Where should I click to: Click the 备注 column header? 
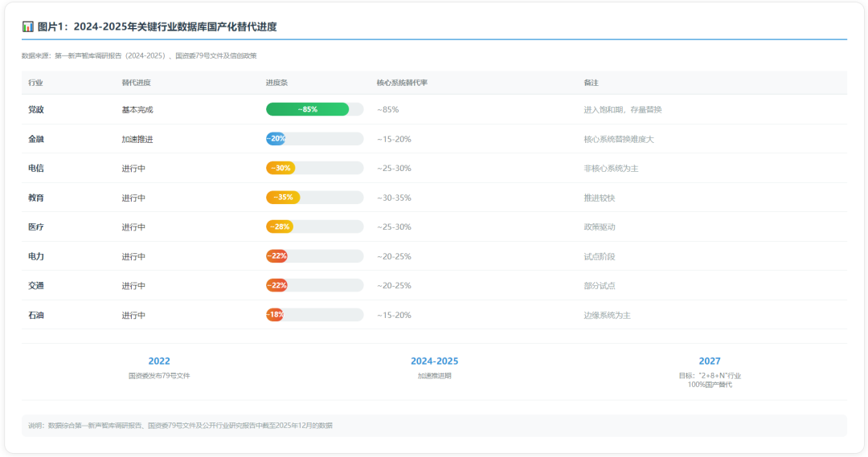pyautogui.click(x=592, y=83)
